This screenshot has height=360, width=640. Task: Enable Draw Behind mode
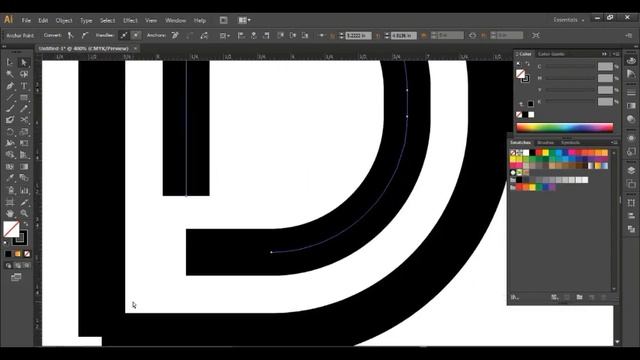pos(18,265)
